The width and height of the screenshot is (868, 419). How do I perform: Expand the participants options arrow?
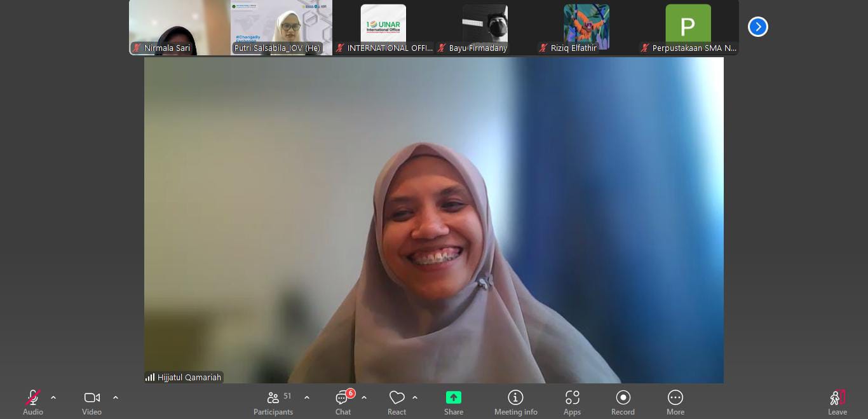(307, 397)
